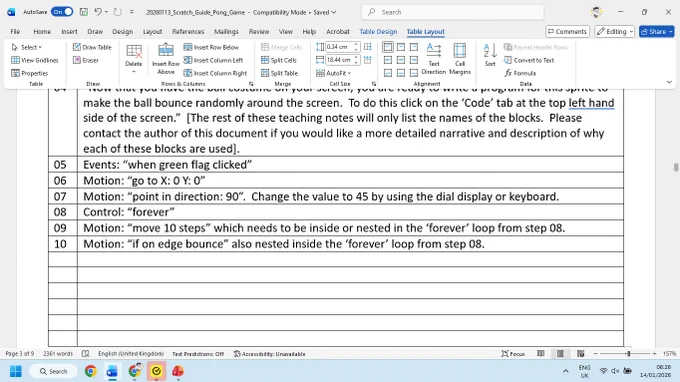The image size is (680, 382).
Task: Click Insert Column Right
Action: (x=215, y=73)
